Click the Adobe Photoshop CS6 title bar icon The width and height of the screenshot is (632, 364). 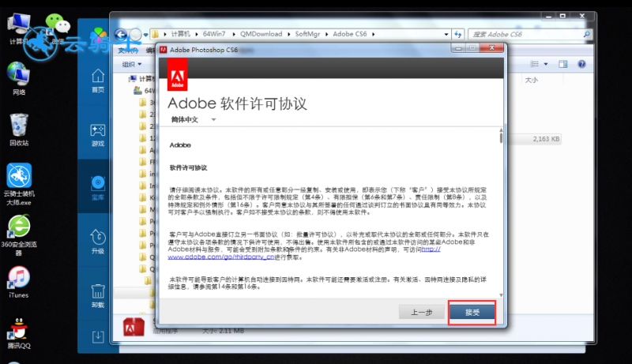click(164, 50)
